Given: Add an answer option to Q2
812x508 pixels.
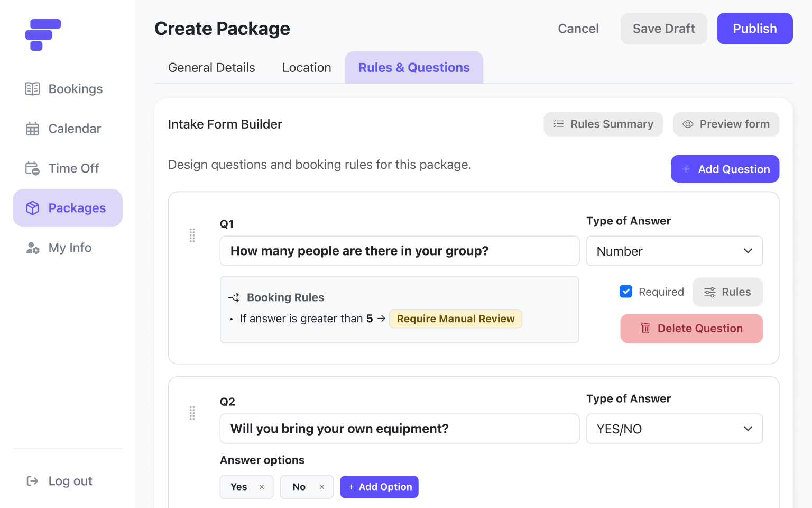Looking at the screenshot, I should (x=379, y=487).
